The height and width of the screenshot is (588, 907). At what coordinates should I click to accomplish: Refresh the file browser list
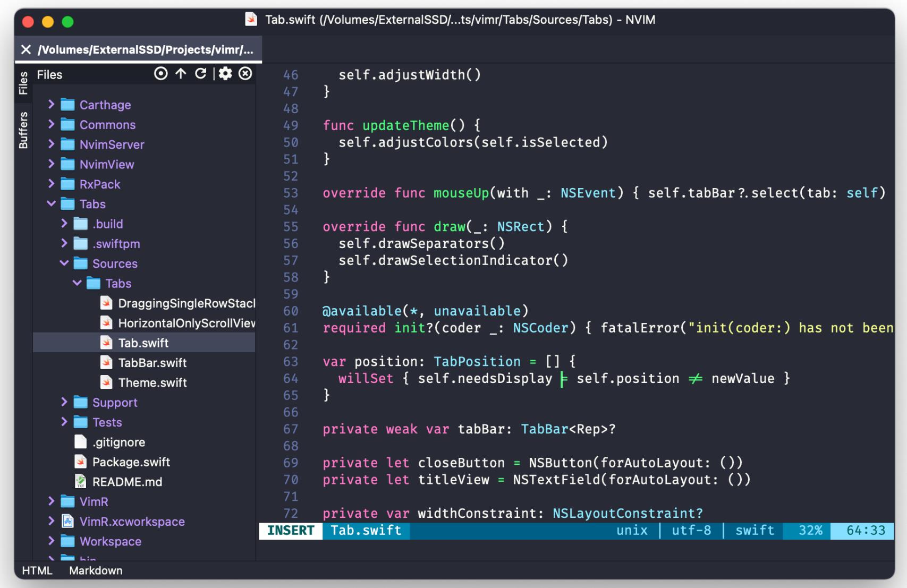(x=200, y=74)
